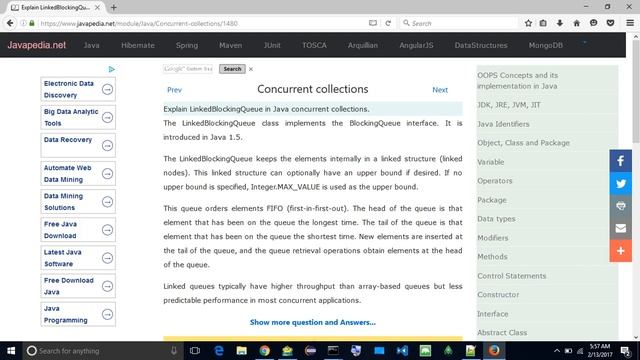Open Visual Studio Code from the taskbar
The width and height of the screenshot is (640, 360).
tap(402, 351)
